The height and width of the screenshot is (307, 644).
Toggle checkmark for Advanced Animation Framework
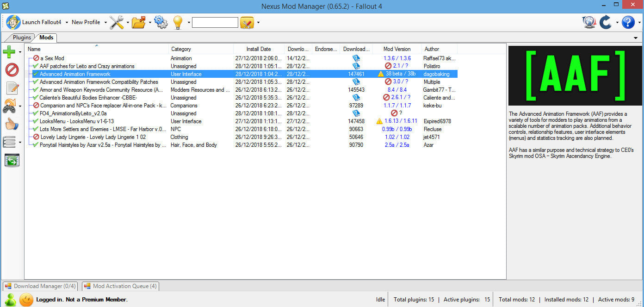tap(36, 74)
